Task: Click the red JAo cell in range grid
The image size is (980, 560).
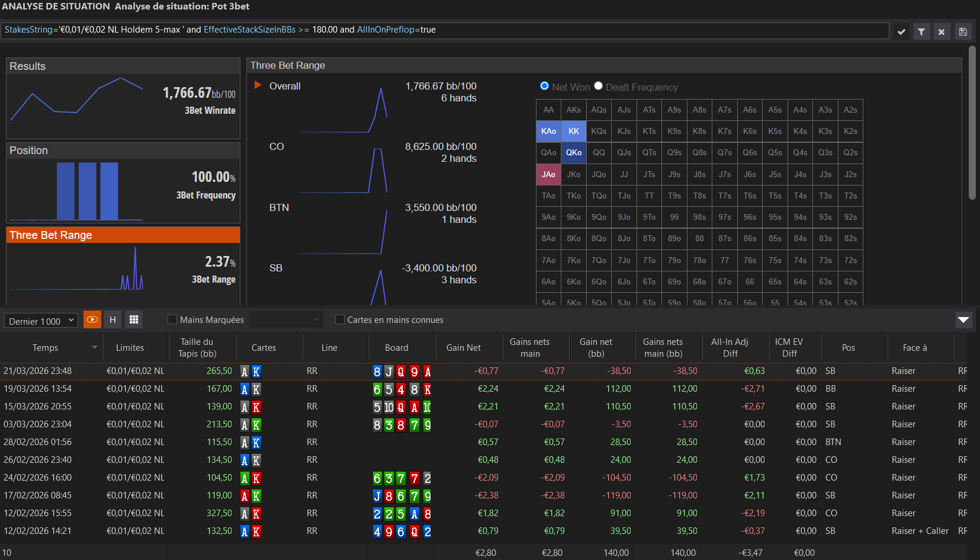Action: [548, 174]
